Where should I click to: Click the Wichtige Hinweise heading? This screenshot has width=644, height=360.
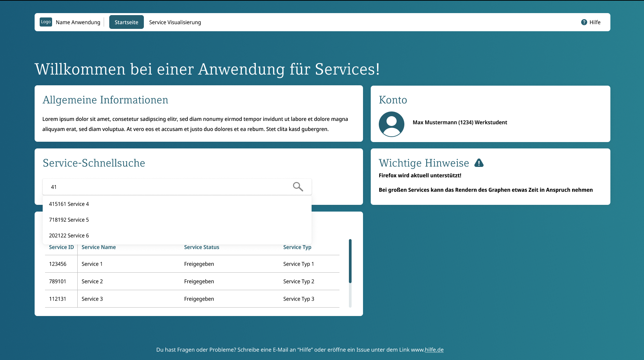[x=424, y=163]
